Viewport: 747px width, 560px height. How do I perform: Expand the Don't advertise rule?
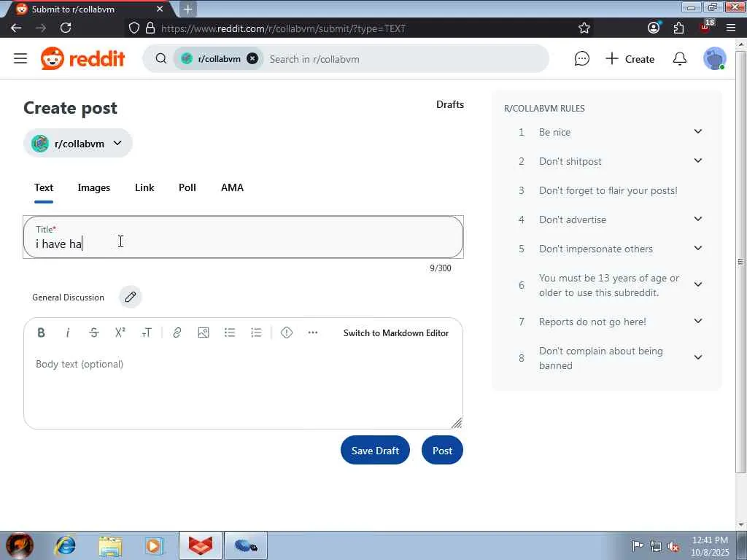tap(697, 219)
